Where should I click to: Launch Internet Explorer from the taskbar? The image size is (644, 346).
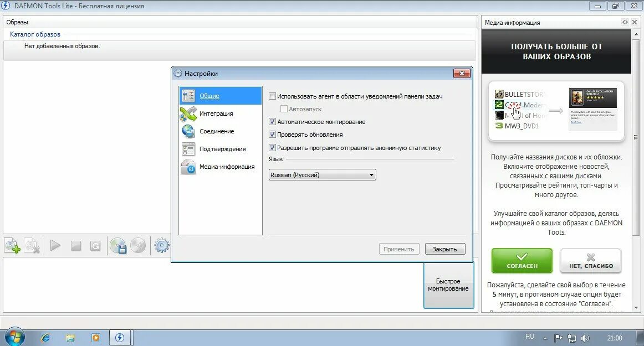(x=45, y=338)
